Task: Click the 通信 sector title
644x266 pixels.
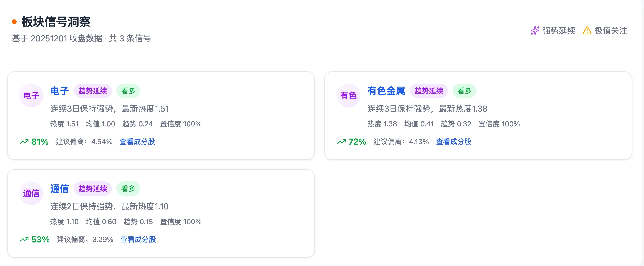Action: tap(59, 189)
